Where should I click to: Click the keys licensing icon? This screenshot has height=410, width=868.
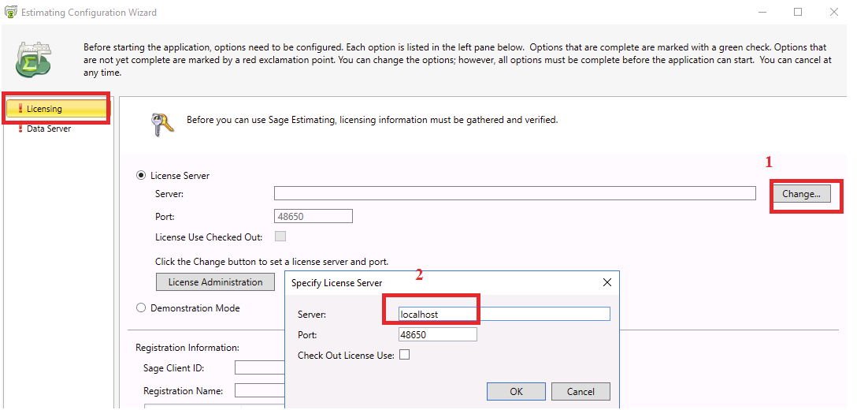point(162,124)
